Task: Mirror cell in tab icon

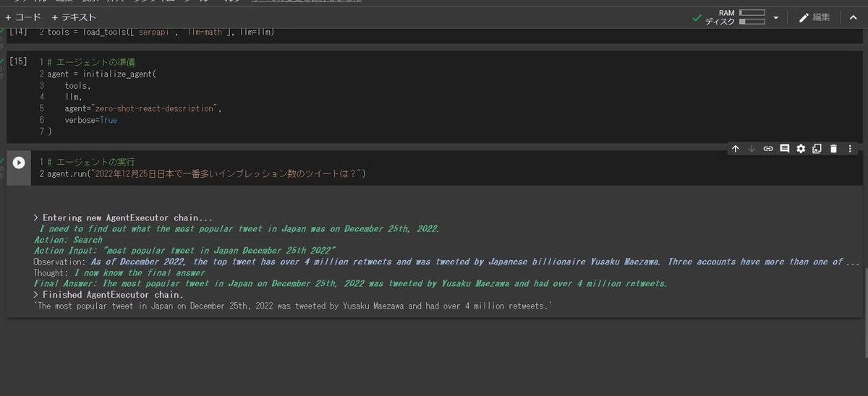Action: 817,149
